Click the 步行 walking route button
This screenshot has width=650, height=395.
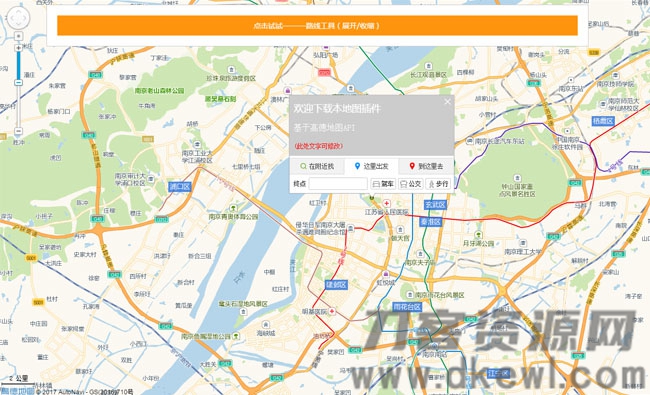[438, 184]
